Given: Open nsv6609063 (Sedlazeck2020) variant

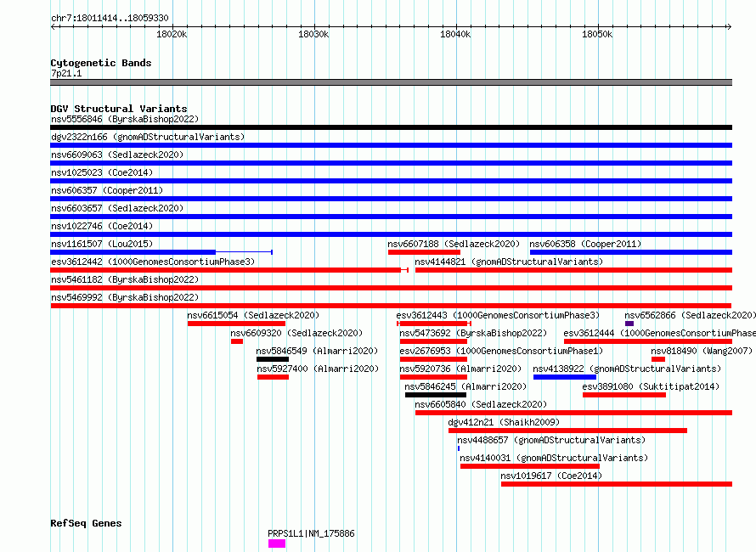Looking at the screenshot, I should pos(117,155).
